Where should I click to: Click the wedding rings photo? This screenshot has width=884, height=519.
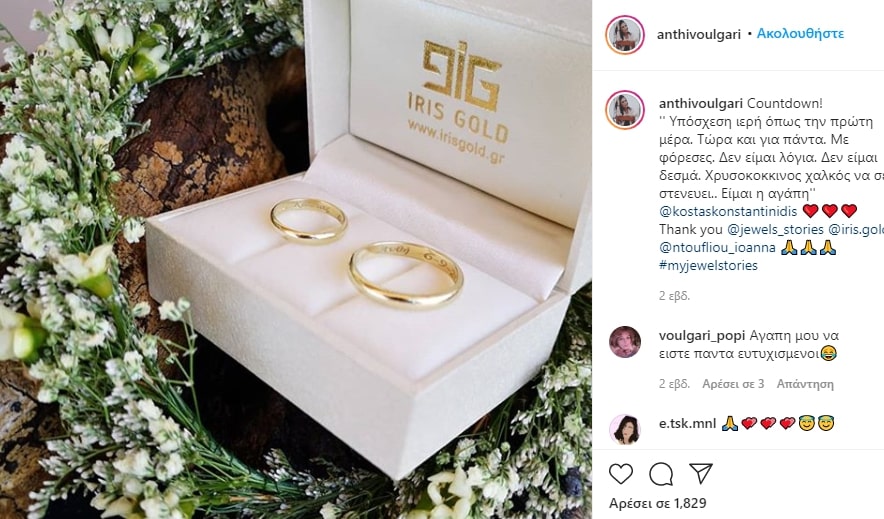(296, 259)
